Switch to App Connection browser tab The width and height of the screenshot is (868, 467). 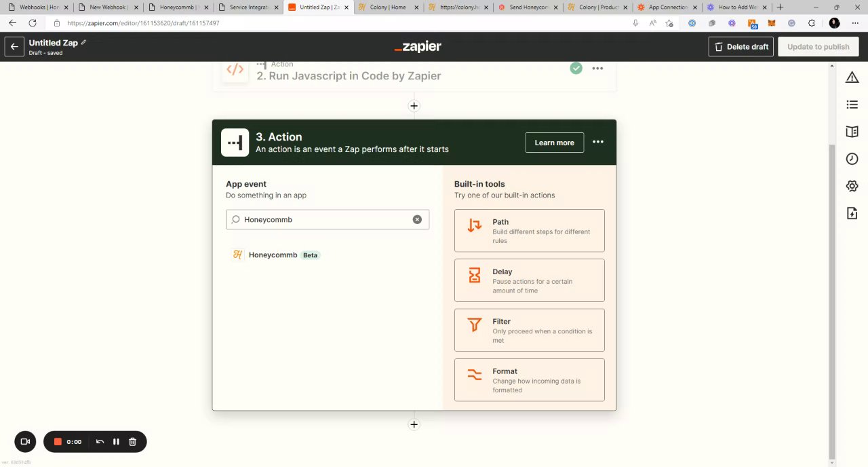(666, 7)
